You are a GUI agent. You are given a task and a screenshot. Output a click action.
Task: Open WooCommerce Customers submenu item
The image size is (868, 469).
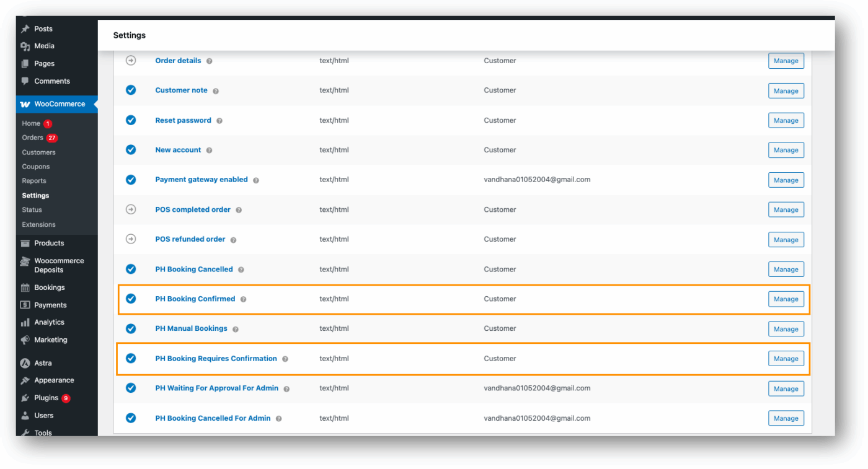(38, 152)
